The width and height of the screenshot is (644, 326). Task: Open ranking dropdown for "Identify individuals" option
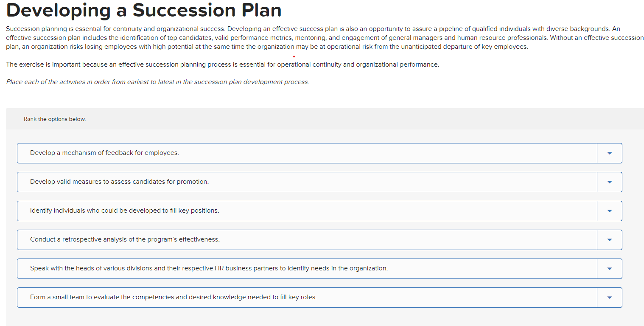[610, 211]
